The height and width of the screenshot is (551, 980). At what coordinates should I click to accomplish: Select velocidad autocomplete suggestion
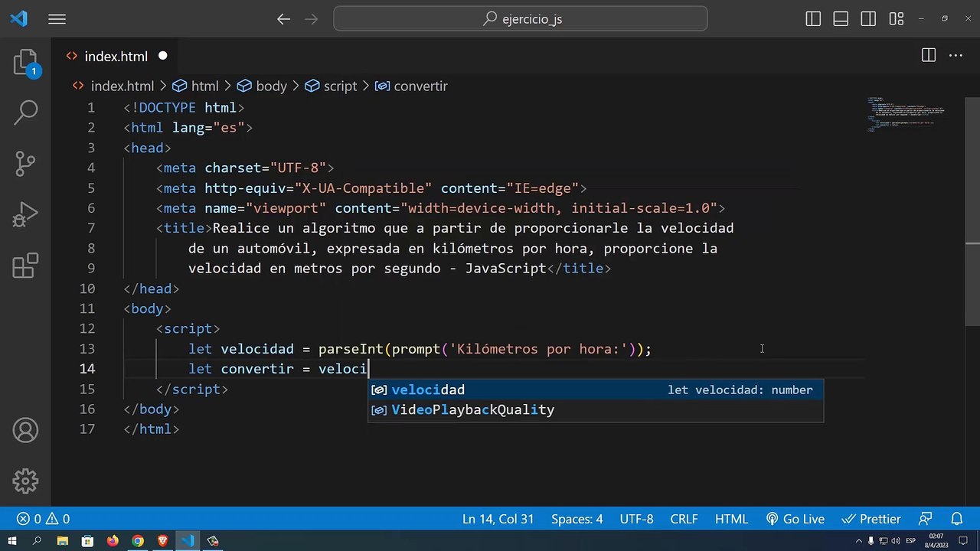click(596, 390)
